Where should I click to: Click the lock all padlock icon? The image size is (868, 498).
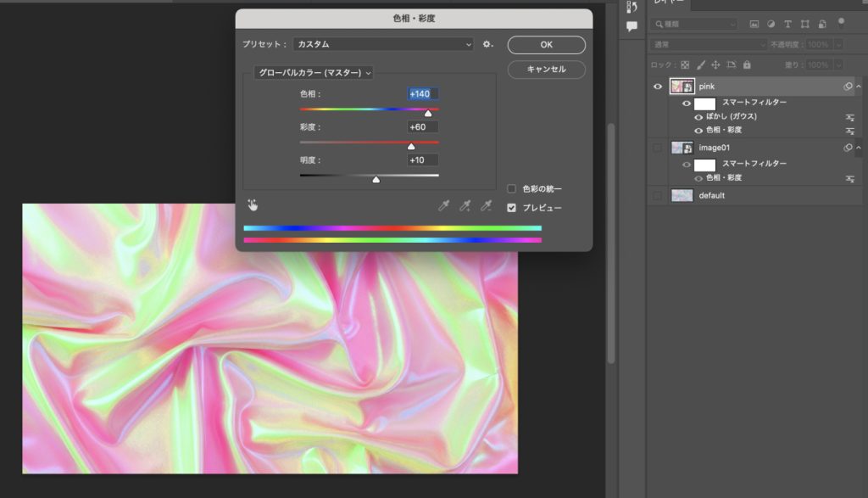click(747, 64)
